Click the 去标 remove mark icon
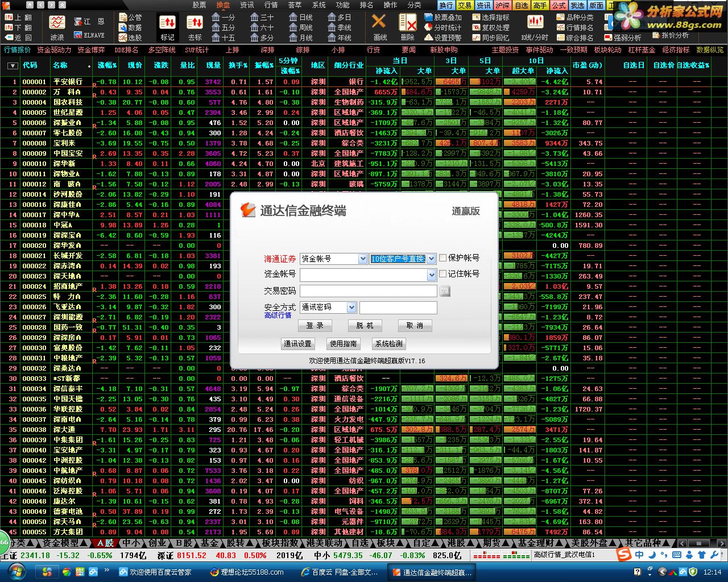 coord(195,27)
